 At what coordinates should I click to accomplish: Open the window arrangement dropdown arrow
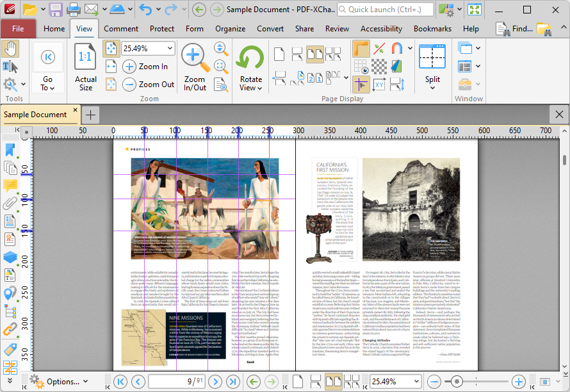pos(478,48)
